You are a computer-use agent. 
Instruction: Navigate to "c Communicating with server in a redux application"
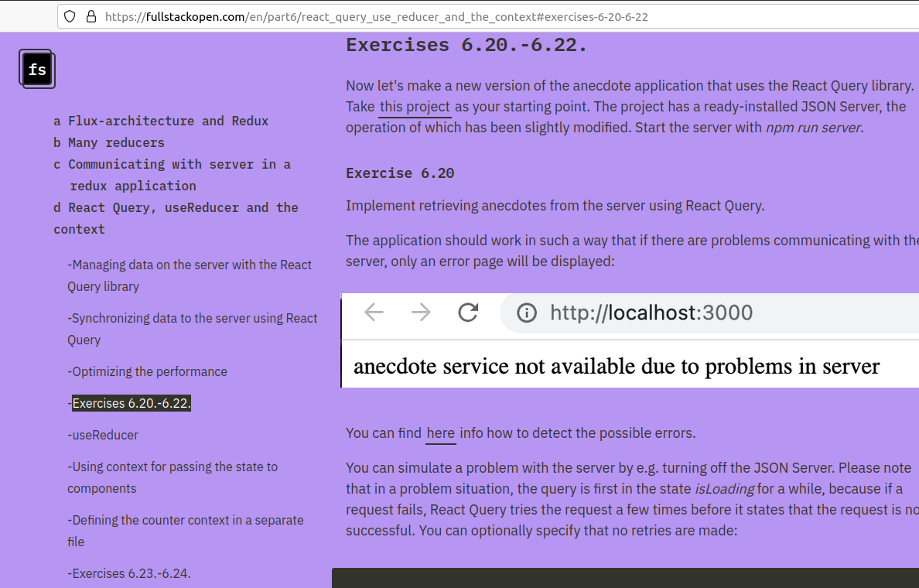pyautogui.click(x=172, y=164)
